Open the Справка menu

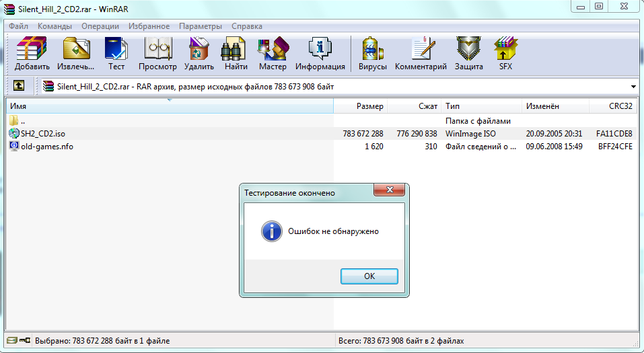click(x=247, y=26)
